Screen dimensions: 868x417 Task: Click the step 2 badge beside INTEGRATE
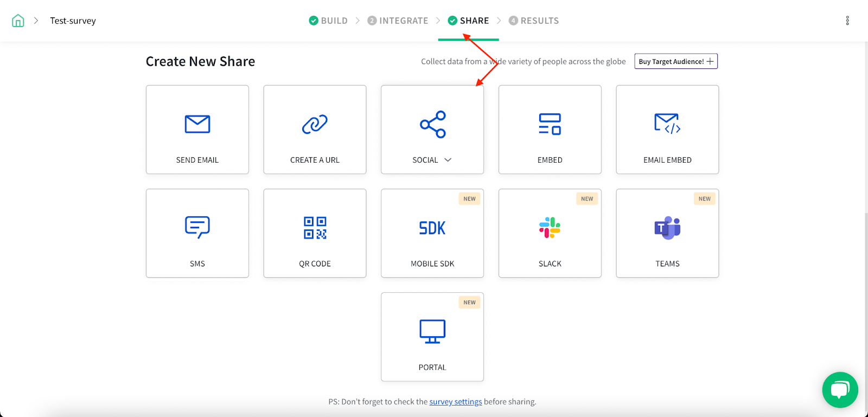click(372, 21)
